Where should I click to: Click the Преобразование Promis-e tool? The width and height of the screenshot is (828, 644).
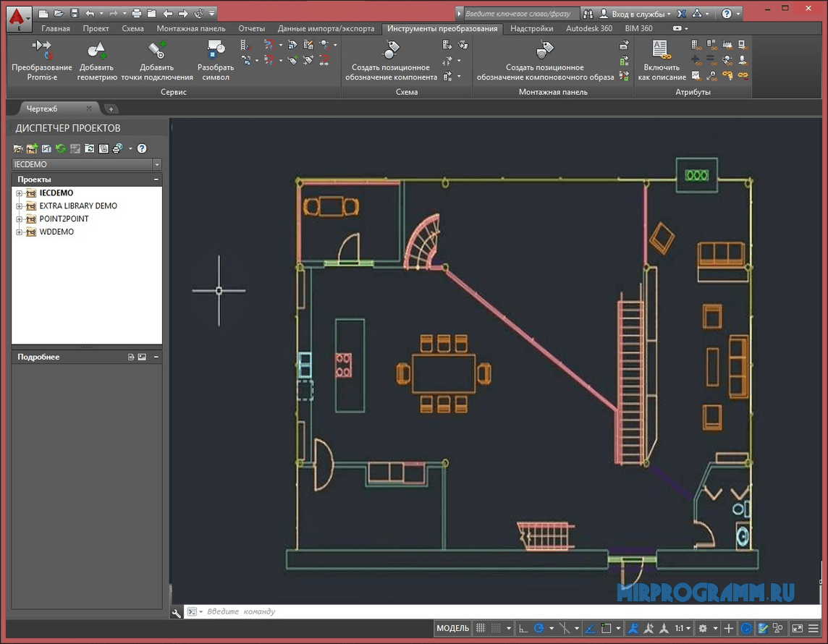point(41,51)
